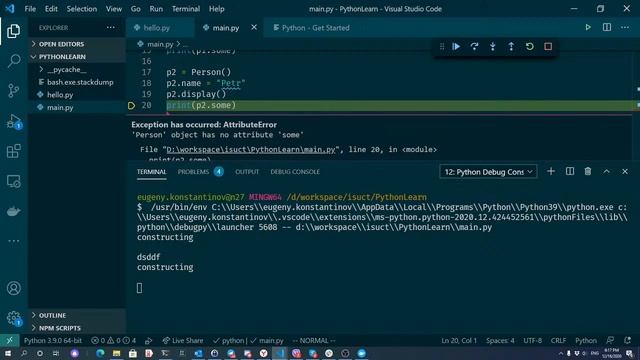
Task: Expand the __pycache__ folder
Action: pos(76,69)
